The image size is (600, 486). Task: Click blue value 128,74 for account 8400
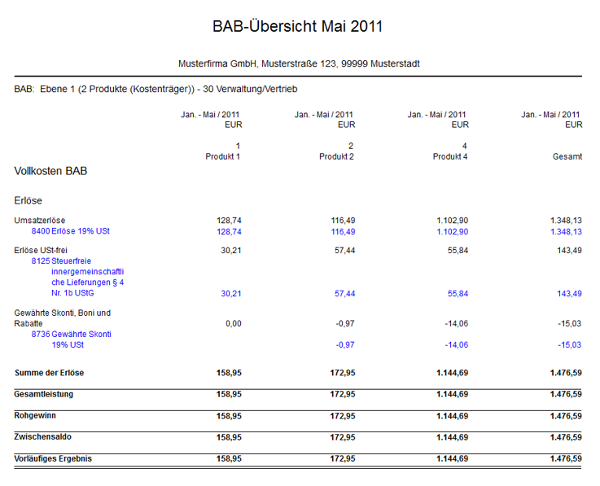[x=229, y=232]
